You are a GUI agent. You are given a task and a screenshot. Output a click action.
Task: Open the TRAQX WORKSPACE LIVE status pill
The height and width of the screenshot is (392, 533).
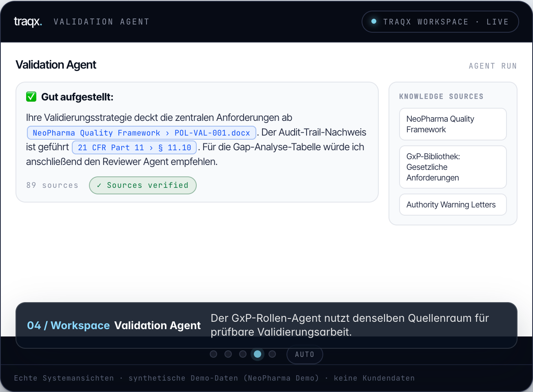click(440, 22)
